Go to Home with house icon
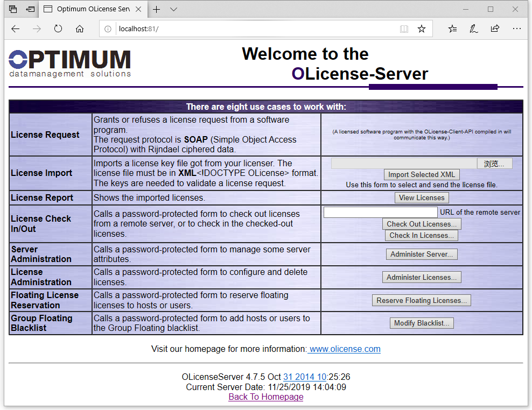 pyautogui.click(x=79, y=29)
